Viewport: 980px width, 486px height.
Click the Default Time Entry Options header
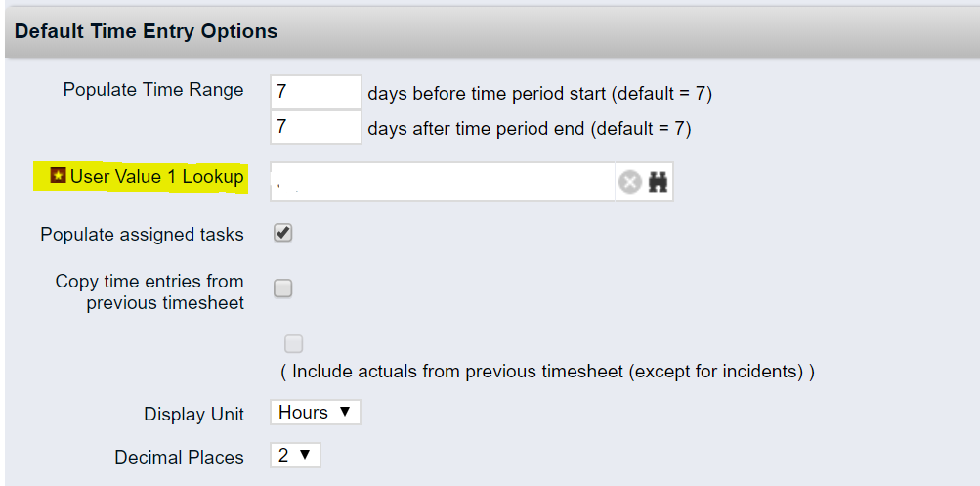[147, 31]
